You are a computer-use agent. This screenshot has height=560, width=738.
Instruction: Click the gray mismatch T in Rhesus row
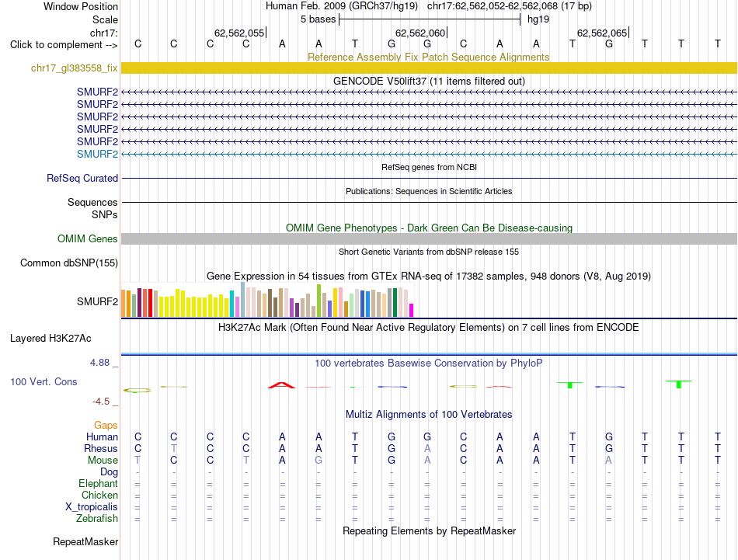(174, 448)
